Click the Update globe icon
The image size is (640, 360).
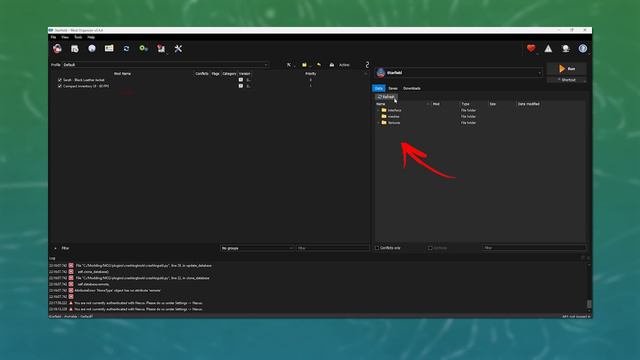[x=565, y=49]
